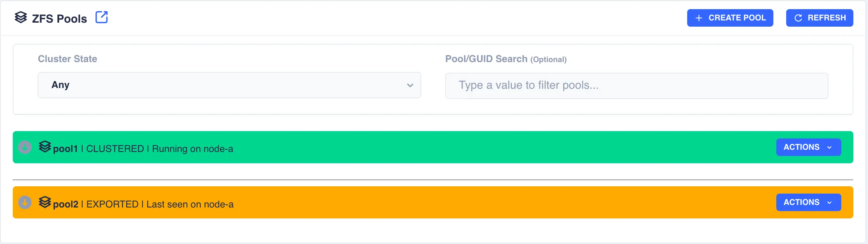Click the layers icon beside pool1
Viewport: 868px width, 244px height.
(45, 147)
